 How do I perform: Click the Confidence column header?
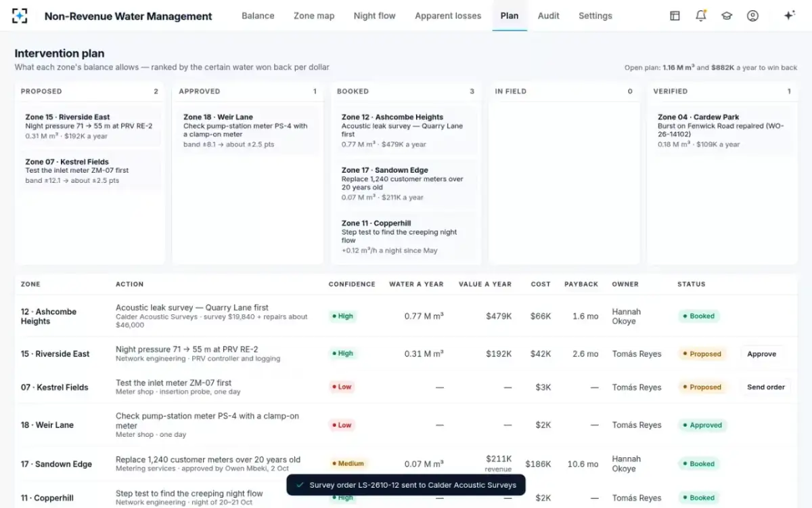pyautogui.click(x=352, y=284)
